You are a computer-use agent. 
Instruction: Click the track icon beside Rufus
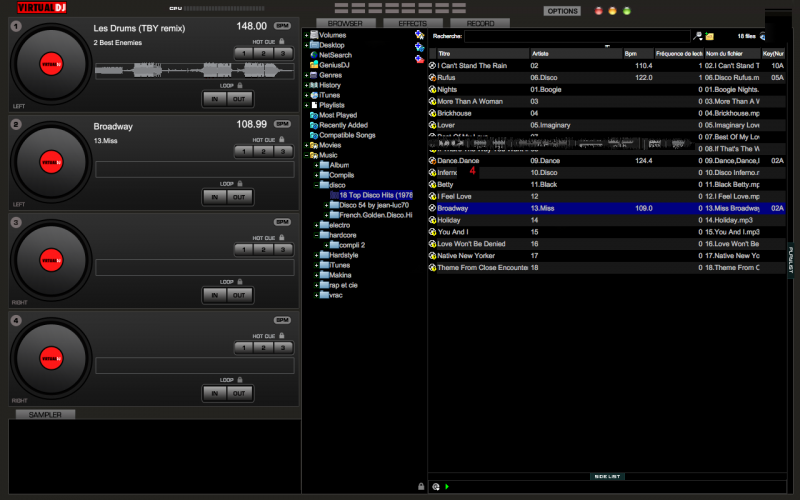pos(432,76)
